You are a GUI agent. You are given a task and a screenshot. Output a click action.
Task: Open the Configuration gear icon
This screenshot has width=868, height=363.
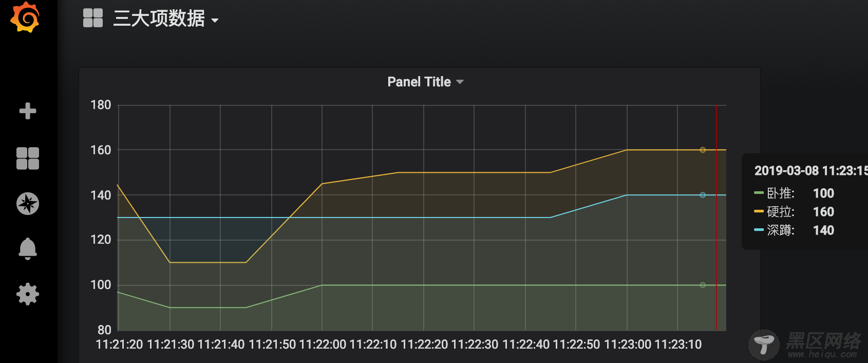coord(28,294)
